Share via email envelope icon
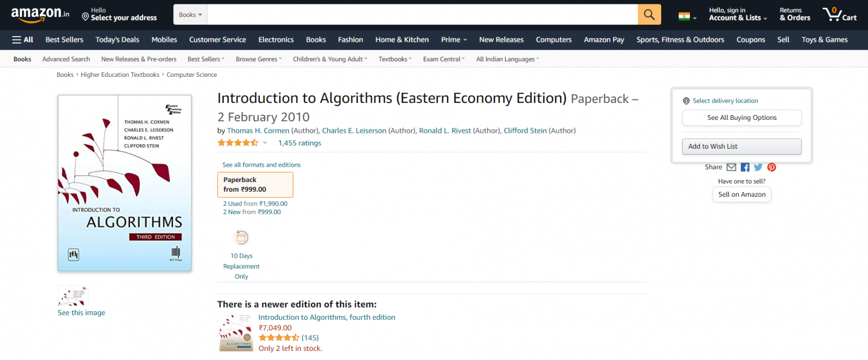 coord(731,167)
